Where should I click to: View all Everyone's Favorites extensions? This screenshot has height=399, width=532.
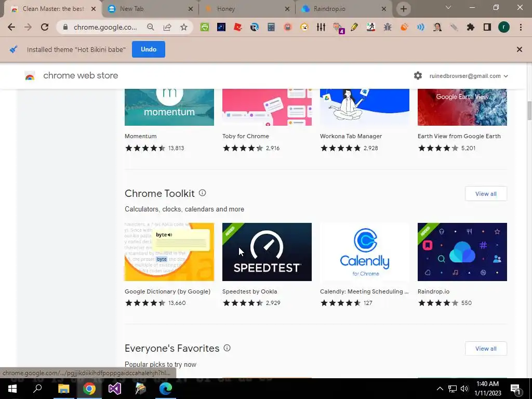pyautogui.click(x=486, y=349)
